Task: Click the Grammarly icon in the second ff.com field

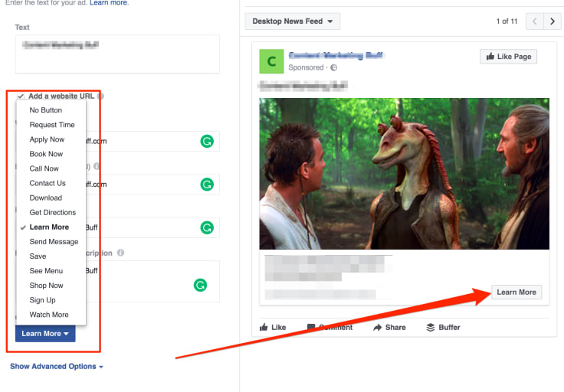Action: (x=207, y=185)
